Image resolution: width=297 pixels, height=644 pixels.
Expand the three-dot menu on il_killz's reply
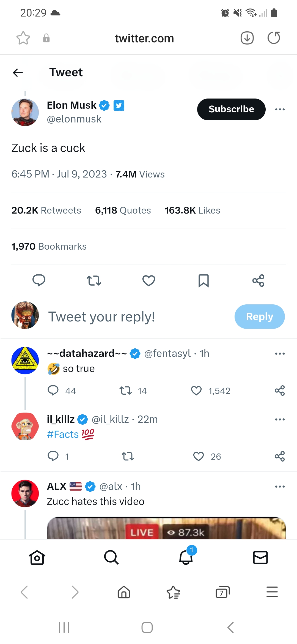point(280,419)
